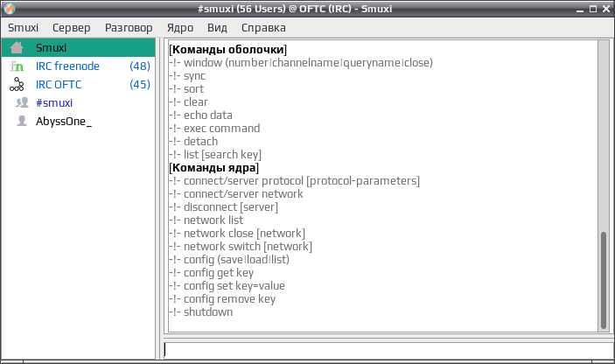Viewport: 615px width, 364px height.
Task: Click the window command help line
Action: pos(301,63)
